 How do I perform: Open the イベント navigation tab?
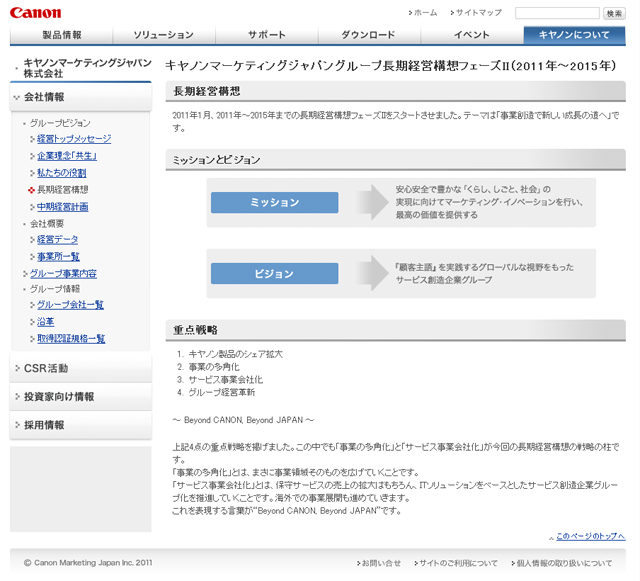click(x=472, y=35)
